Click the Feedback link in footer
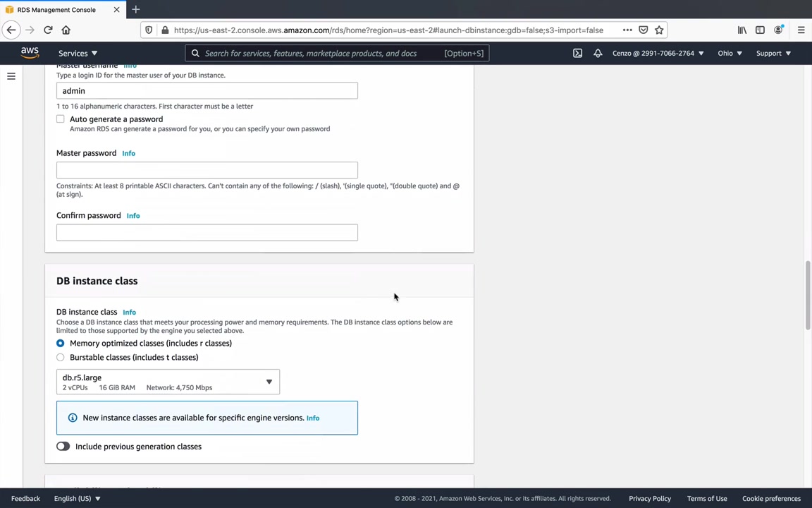 [x=25, y=498]
